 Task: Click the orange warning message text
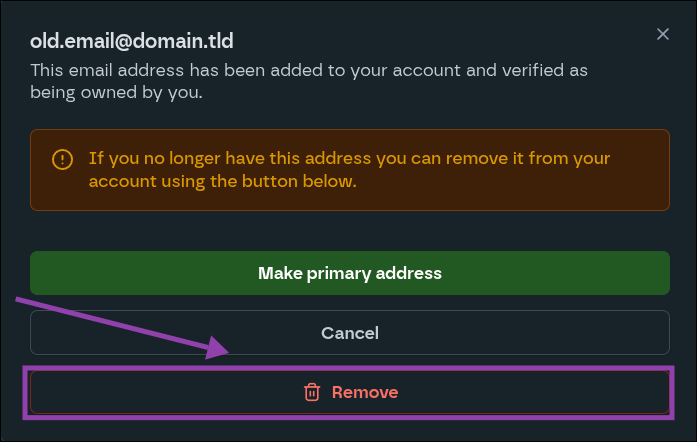click(349, 170)
